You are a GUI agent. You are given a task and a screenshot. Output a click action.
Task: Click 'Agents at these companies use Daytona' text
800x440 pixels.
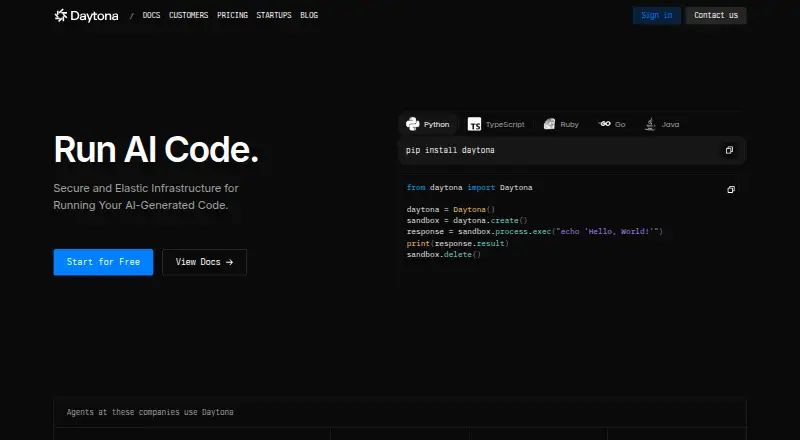150,412
